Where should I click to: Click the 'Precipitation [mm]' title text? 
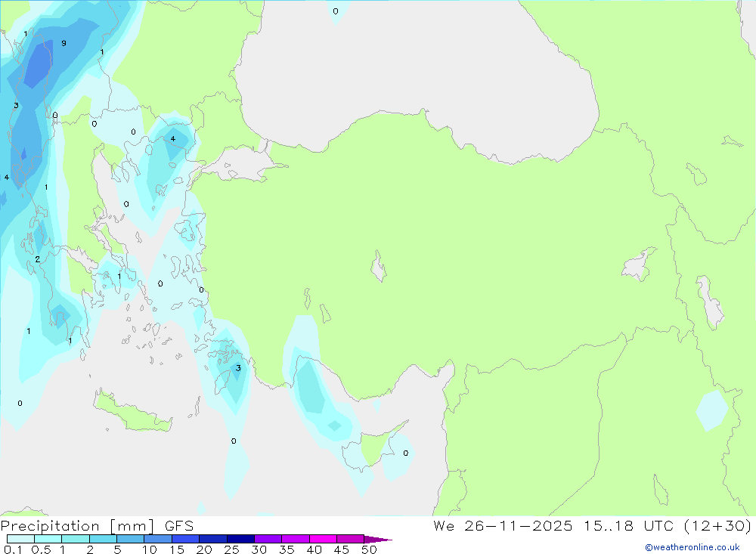click(x=77, y=526)
